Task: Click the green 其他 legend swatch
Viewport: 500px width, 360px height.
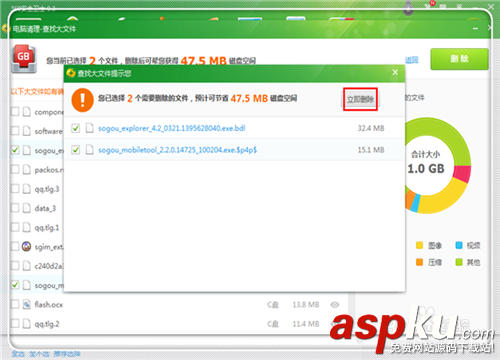Action: (459, 262)
